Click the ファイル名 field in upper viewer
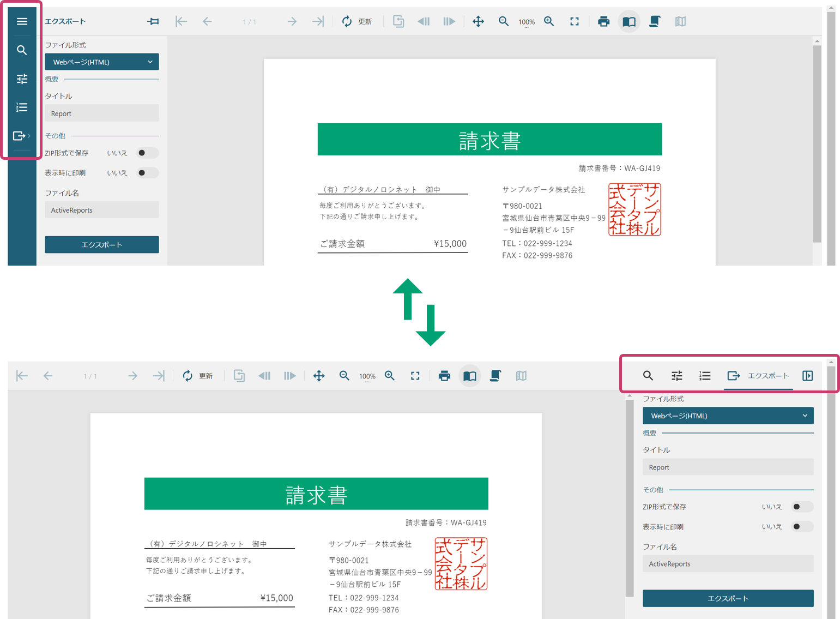840x619 pixels. tap(102, 210)
